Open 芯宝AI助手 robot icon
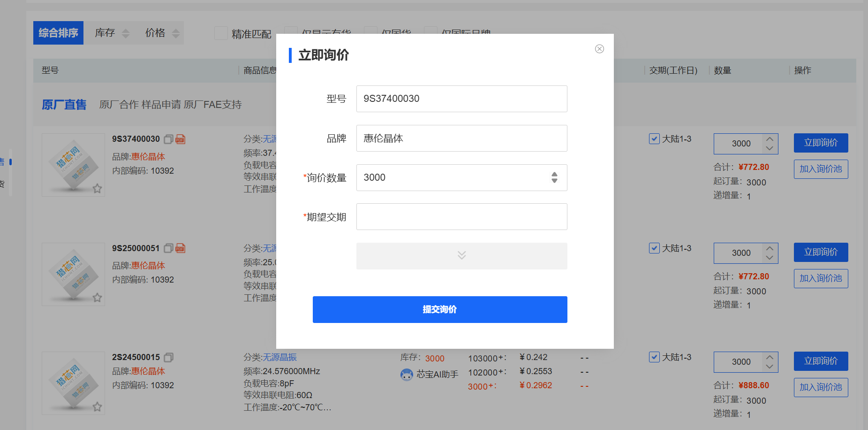 407,375
